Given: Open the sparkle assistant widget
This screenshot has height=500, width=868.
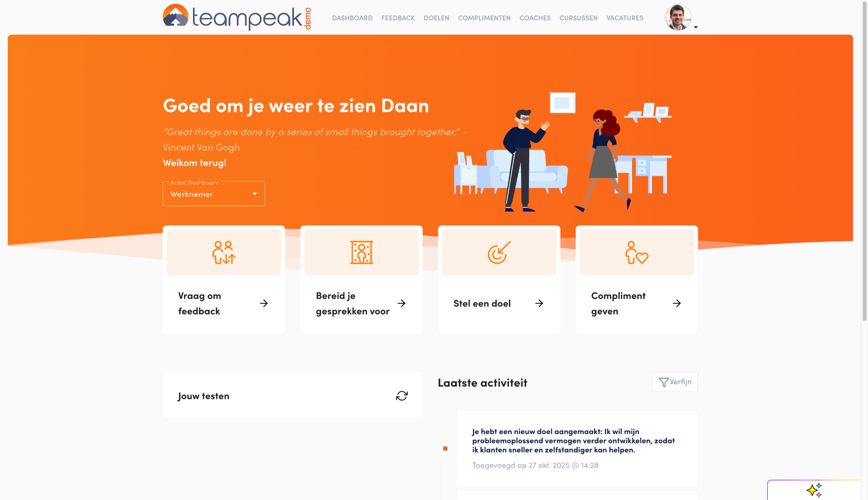Looking at the screenshot, I should (x=814, y=491).
